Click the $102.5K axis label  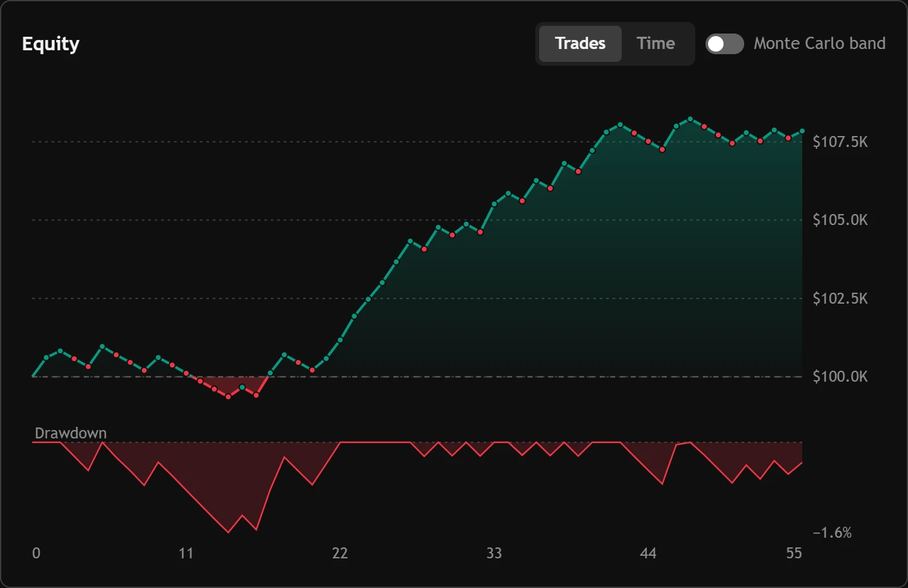click(x=840, y=299)
